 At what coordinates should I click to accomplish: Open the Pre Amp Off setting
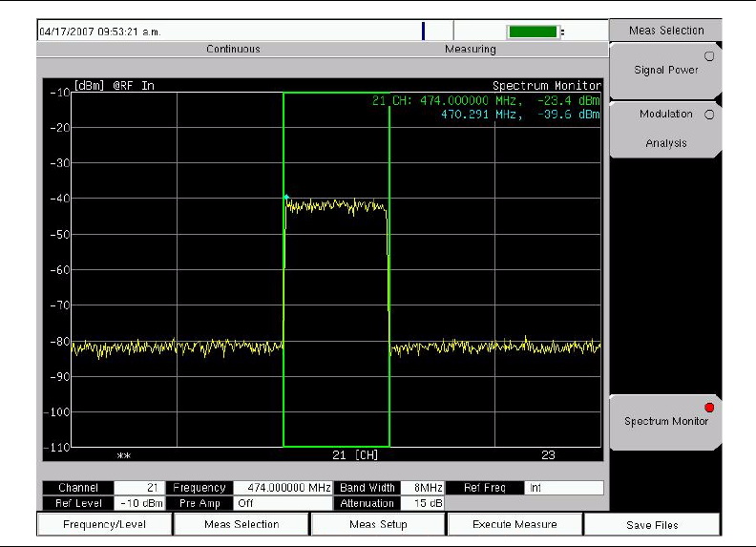point(282,503)
